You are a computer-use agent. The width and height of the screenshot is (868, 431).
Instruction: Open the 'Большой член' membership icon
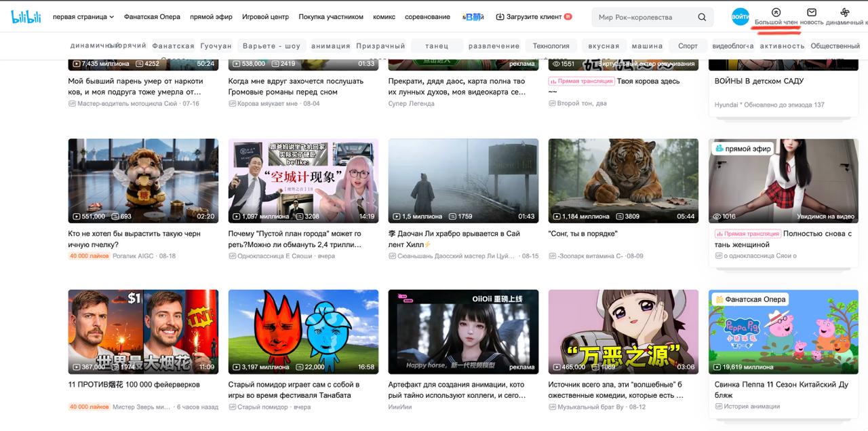[776, 12]
